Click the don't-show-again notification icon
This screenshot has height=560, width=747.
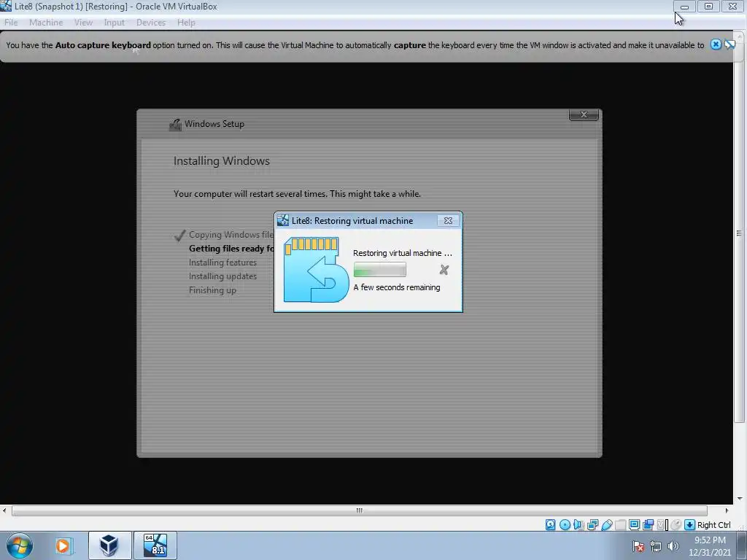(729, 44)
